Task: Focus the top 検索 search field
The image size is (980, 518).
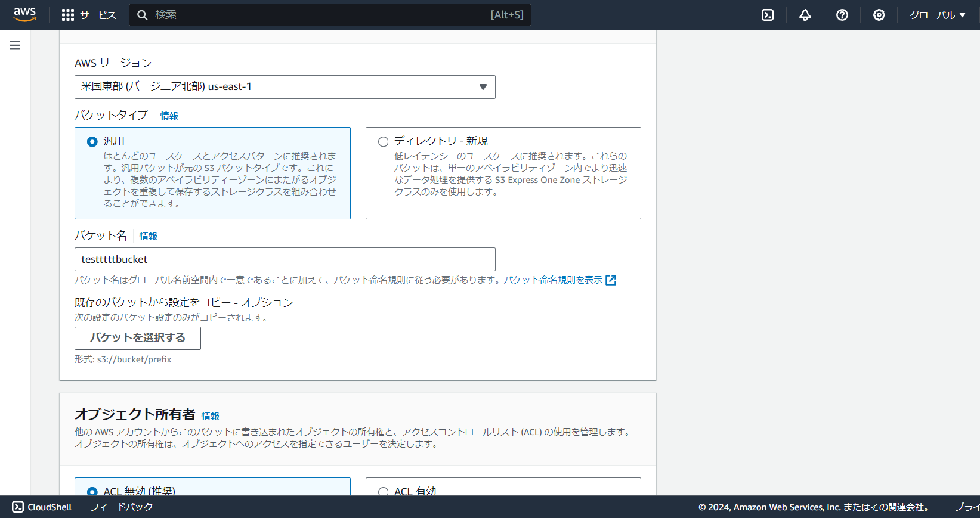Action: coord(330,15)
